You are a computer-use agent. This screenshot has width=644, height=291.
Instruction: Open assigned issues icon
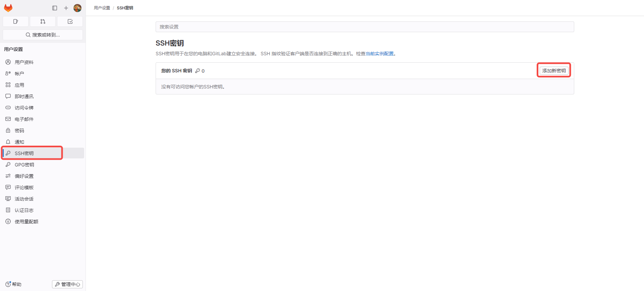pos(16,21)
